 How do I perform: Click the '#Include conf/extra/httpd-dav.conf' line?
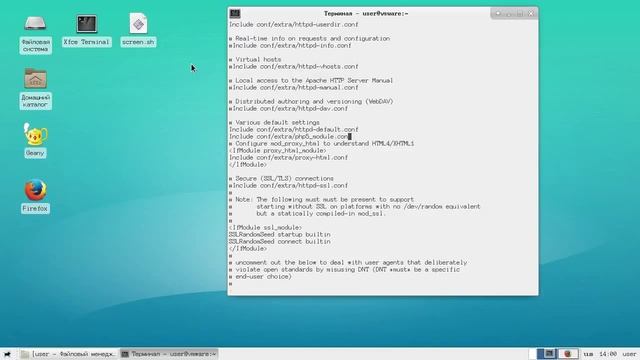coord(288,109)
